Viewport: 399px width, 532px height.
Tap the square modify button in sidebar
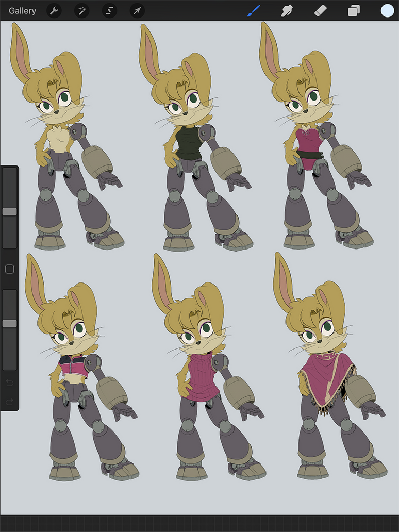9,269
